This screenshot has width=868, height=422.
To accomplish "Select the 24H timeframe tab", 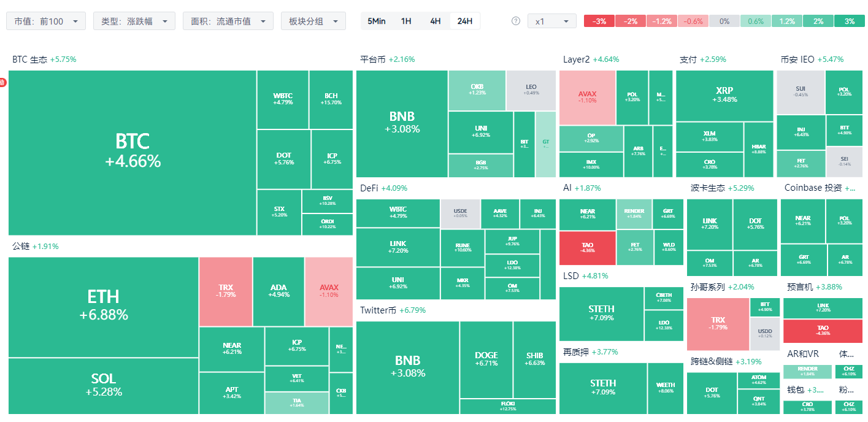I will [465, 21].
